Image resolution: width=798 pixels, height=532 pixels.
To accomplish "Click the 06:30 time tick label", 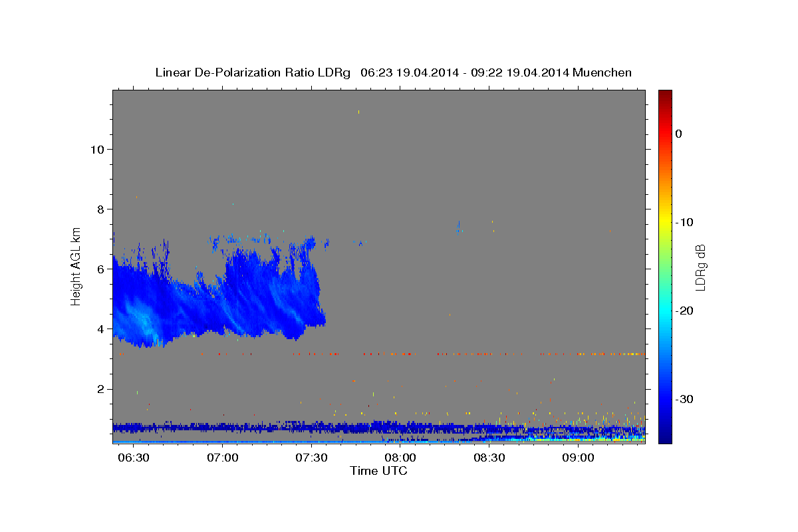I will 134,459.
